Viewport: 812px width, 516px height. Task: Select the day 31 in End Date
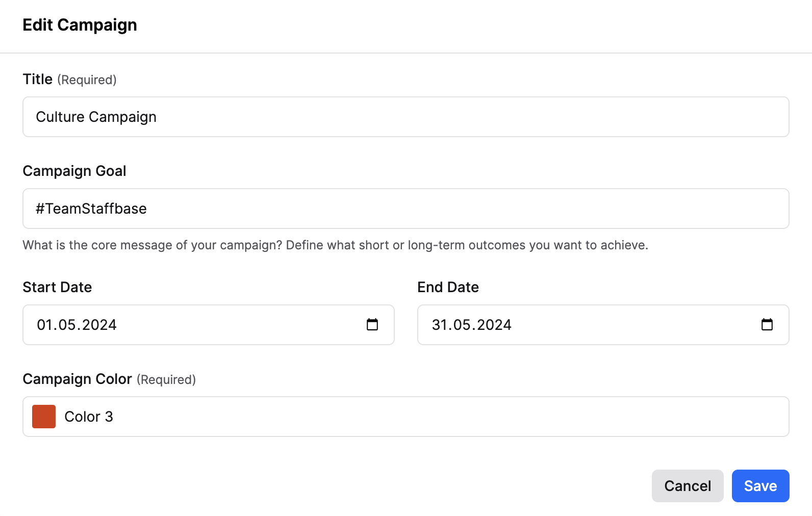point(439,325)
